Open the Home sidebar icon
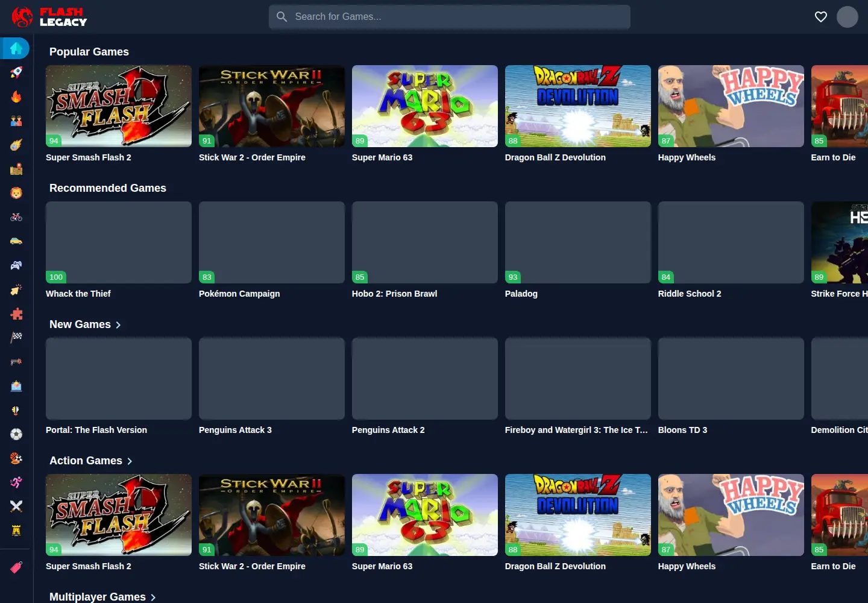Image resolution: width=868 pixels, height=603 pixels. click(x=16, y=48)
